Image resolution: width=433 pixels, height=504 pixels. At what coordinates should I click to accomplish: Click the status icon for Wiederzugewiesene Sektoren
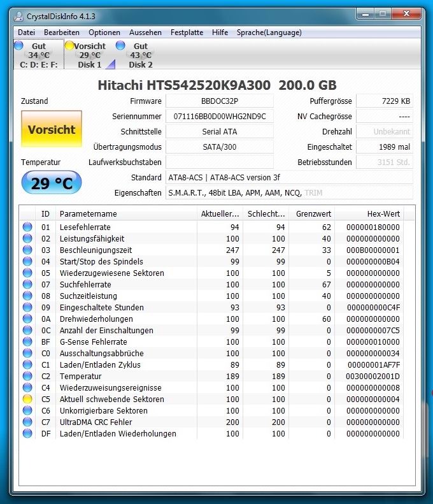coord(27,273)
